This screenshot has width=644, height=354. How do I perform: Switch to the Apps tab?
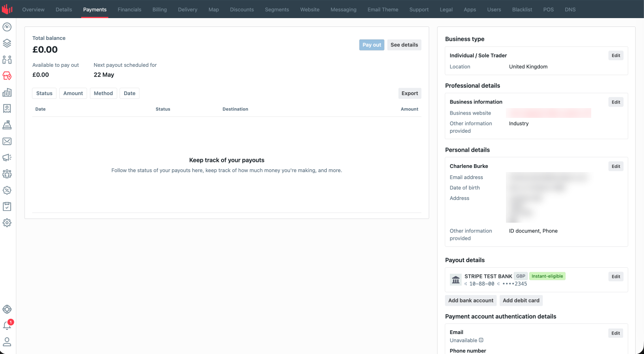pyautogui.click(x=470, y=9)
